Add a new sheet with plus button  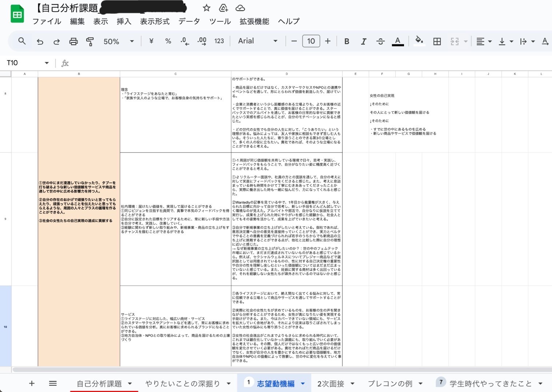pos(32,383)
